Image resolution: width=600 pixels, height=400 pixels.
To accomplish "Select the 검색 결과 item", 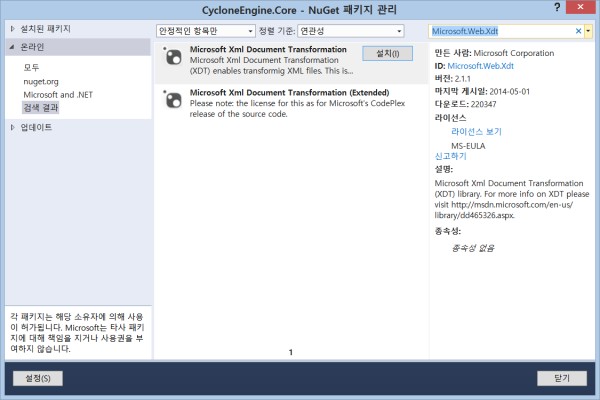I will pyautogui.click(x=41, y=108).
